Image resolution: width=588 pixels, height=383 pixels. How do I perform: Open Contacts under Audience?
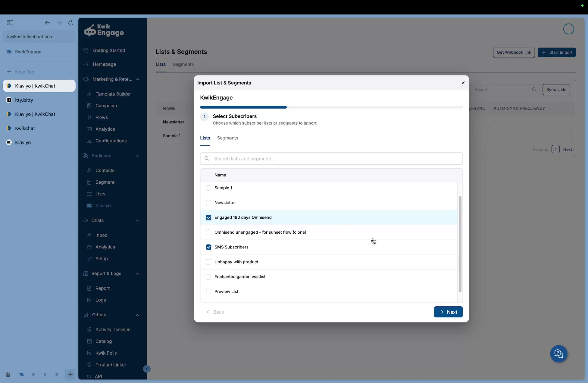click(105, 170)
